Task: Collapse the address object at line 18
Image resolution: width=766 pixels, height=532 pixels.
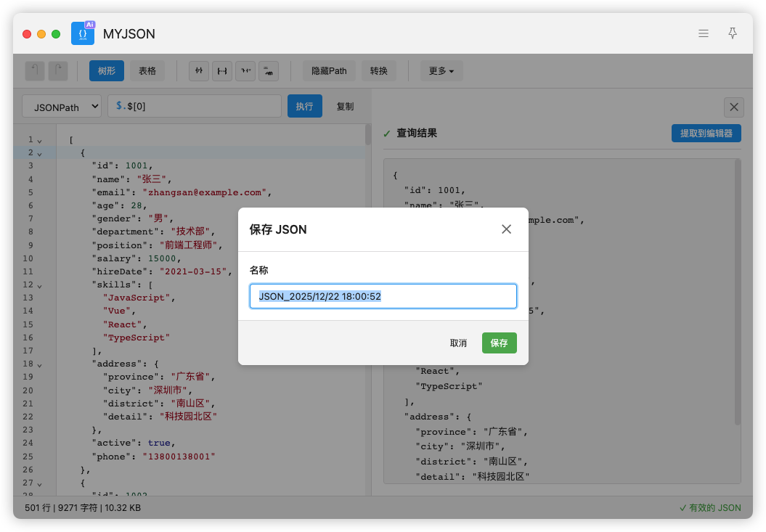Action: tap(39, 364)
